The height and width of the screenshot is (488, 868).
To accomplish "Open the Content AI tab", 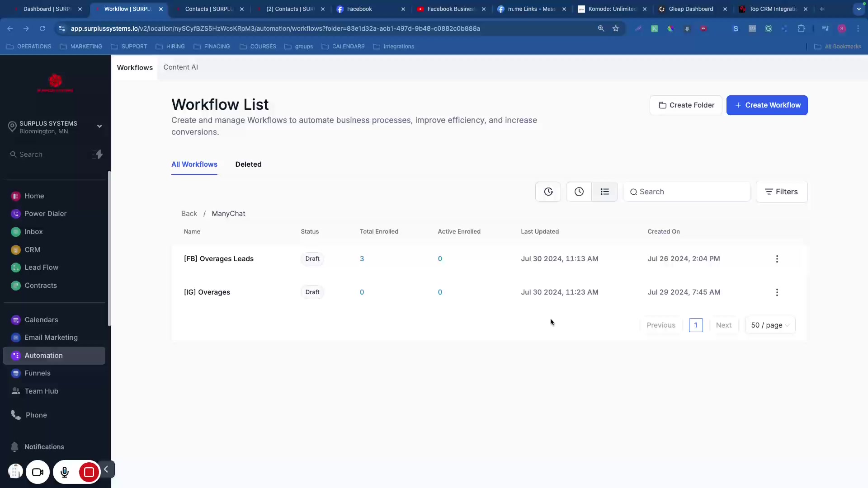I will pos(180,67).
